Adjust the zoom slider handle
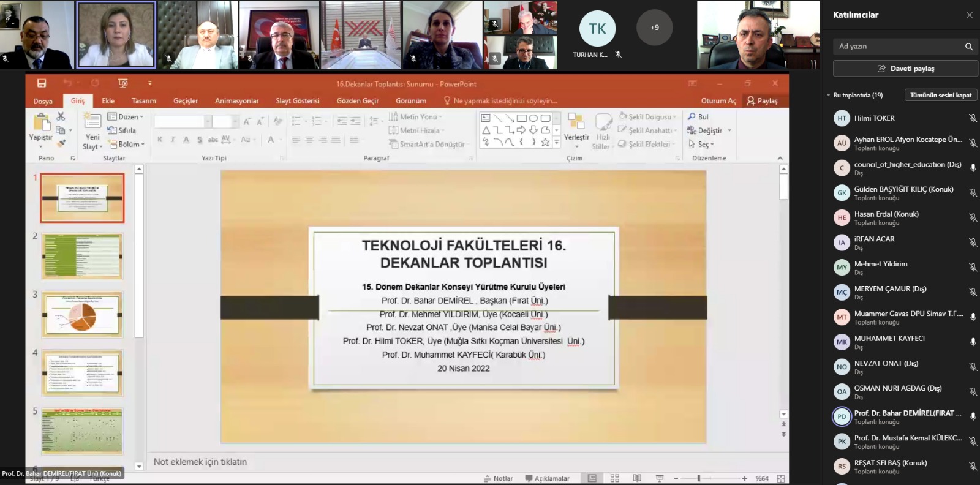The height and width of the screenshot is (485, 980). pyautogui.click(x=699, y=478)
